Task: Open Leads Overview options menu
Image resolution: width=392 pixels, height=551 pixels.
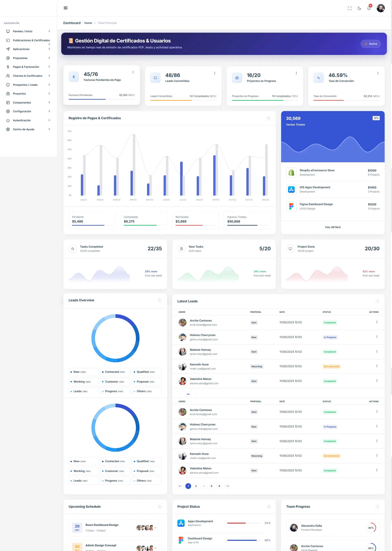Action: 160,300
